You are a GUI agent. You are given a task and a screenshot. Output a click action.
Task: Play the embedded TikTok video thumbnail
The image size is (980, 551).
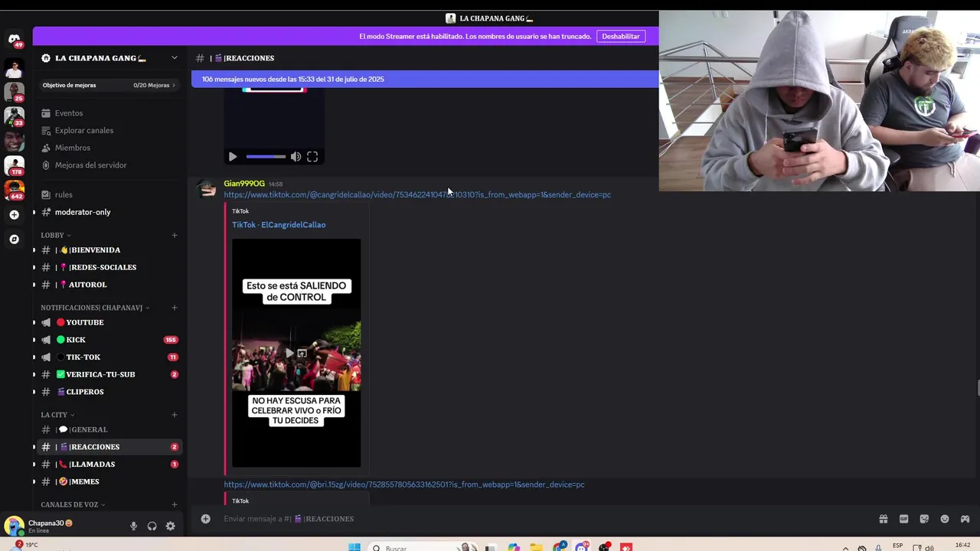(296, 353)
